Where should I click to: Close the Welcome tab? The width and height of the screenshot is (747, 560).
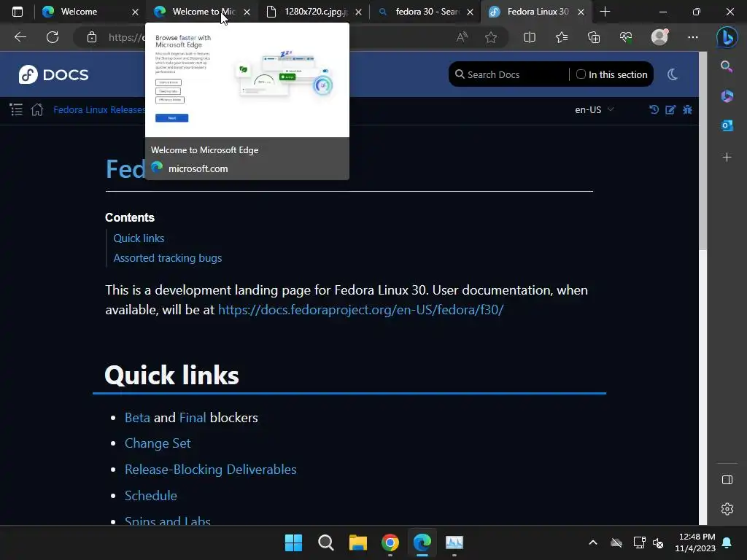[135, 12]
